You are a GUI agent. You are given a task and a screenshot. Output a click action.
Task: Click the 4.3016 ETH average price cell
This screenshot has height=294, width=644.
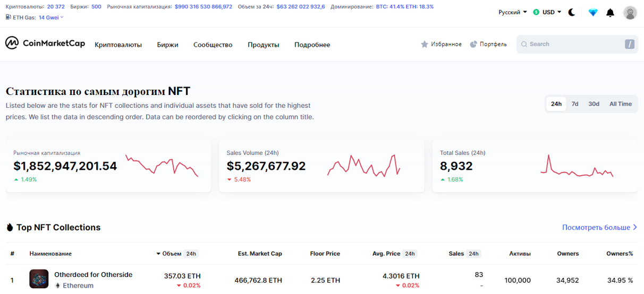coord(401,276)
